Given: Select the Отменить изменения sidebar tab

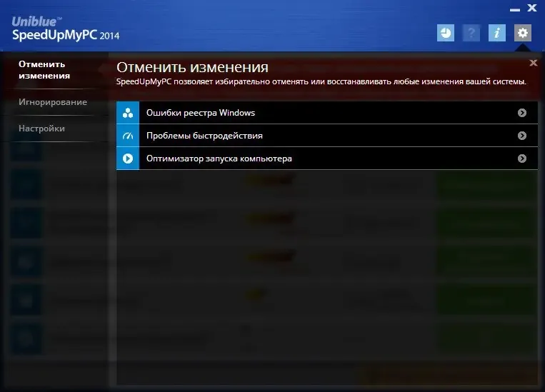Looking at the screenshot, I should pos(44,70).
